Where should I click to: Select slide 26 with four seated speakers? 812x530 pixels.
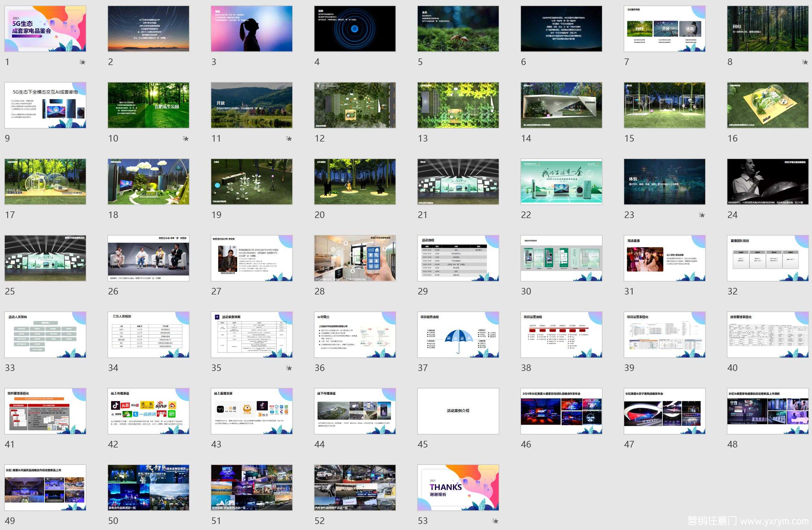pyautogui.click(x=148, y=258)
